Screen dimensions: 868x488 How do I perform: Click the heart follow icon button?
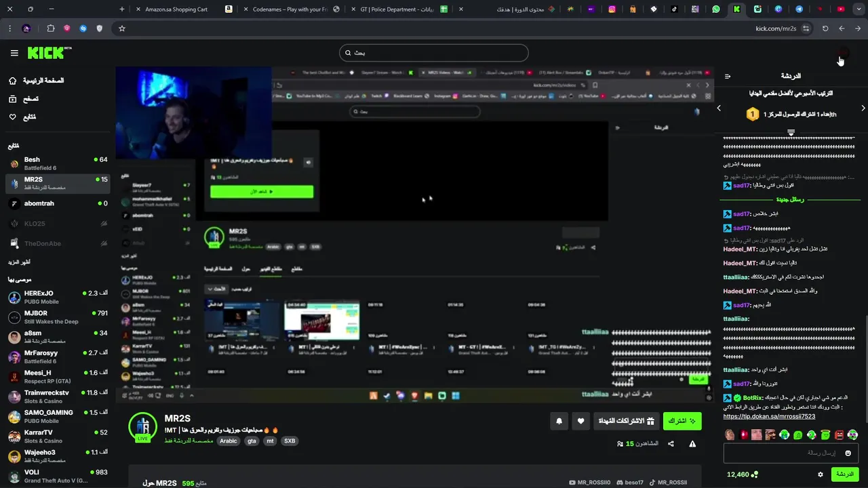[x=580, y=421]
